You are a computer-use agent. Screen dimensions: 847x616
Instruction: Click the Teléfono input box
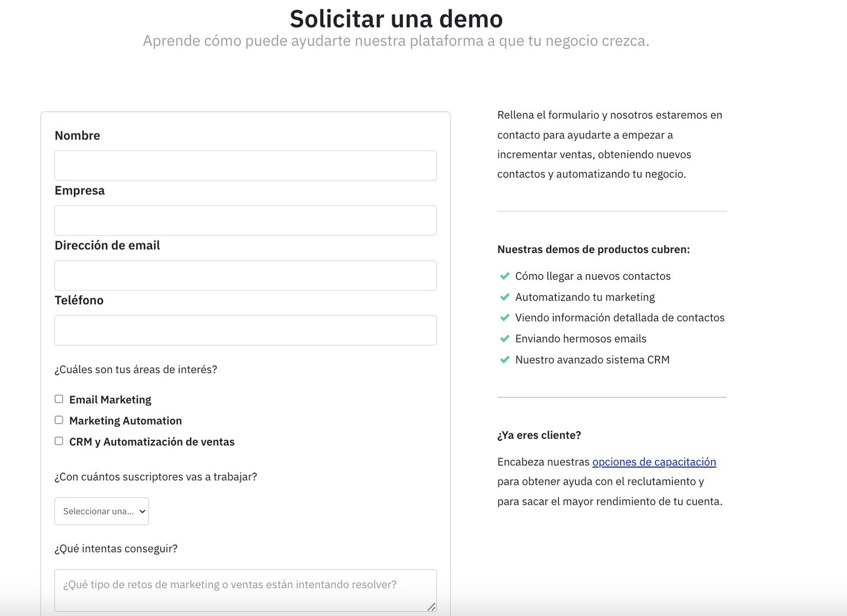tap(246, 330)
